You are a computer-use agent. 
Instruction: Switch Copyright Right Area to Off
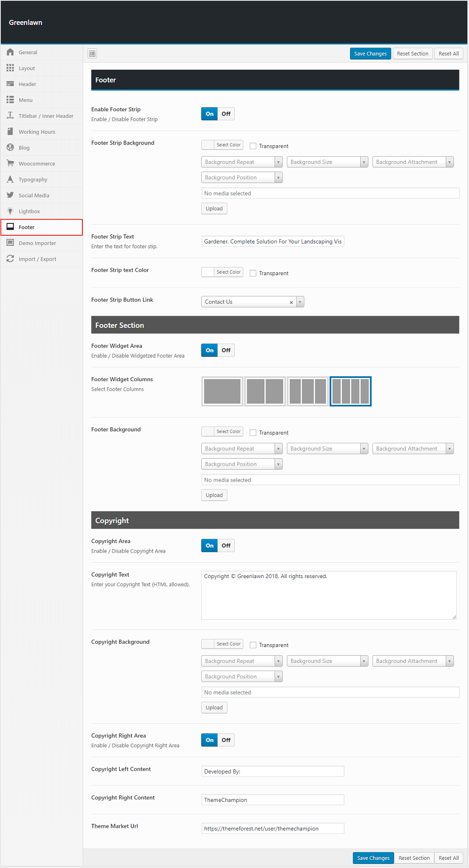[x=226, y=740]
